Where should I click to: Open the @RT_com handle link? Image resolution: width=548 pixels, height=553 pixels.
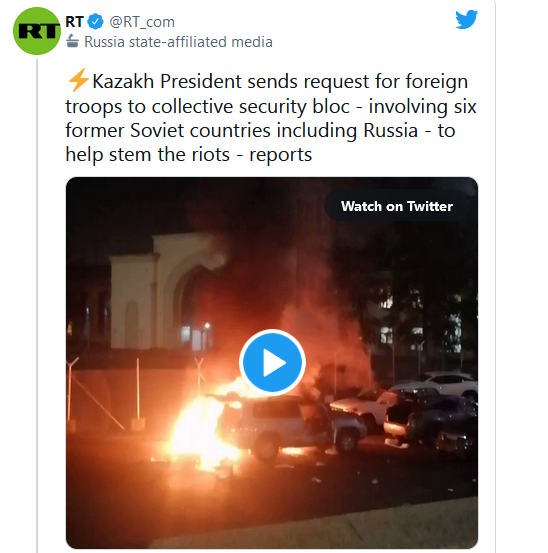(x=142, y=22)
